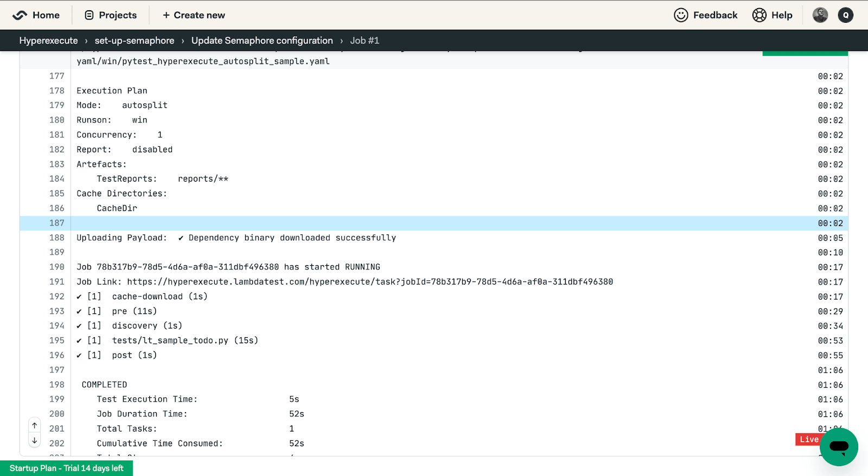Click 'Report: disabled' log line
This screenshot has width=868, height=476.
point(125,150)
